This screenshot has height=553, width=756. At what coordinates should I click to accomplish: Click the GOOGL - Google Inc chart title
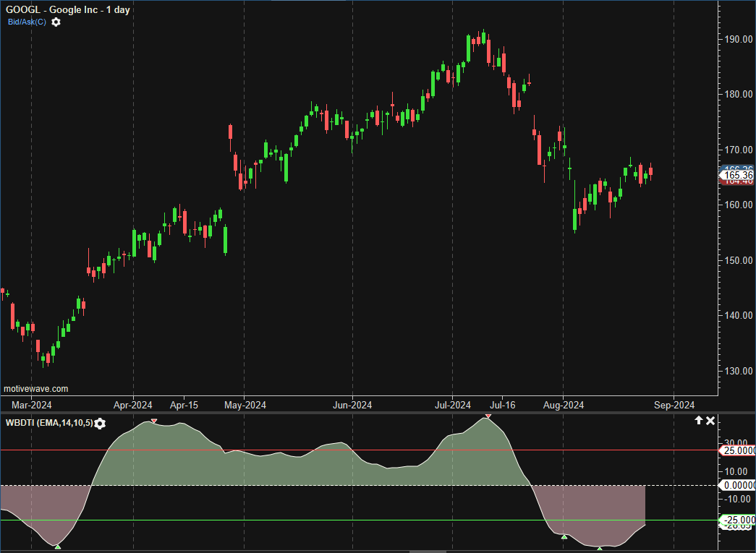(67, 9)
